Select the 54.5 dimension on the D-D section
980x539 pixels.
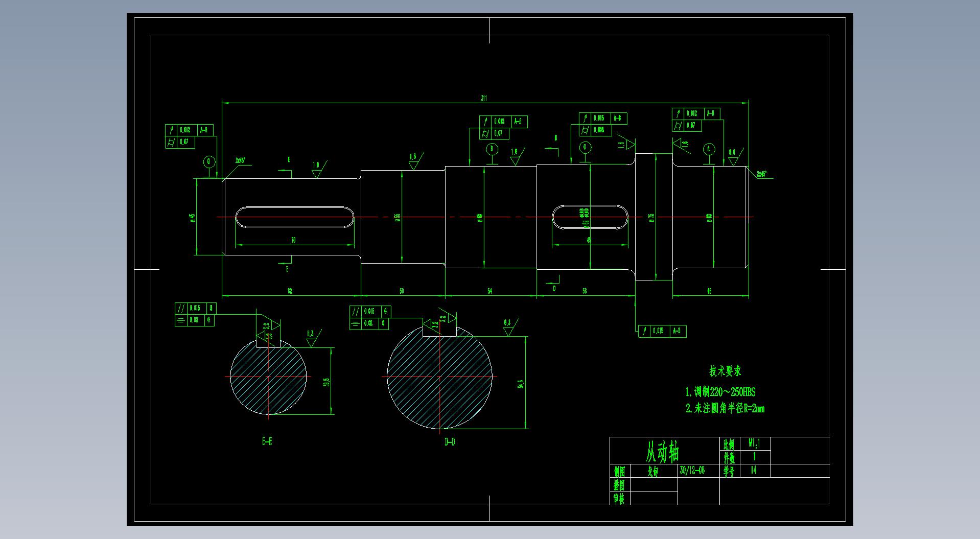point(520,384)
